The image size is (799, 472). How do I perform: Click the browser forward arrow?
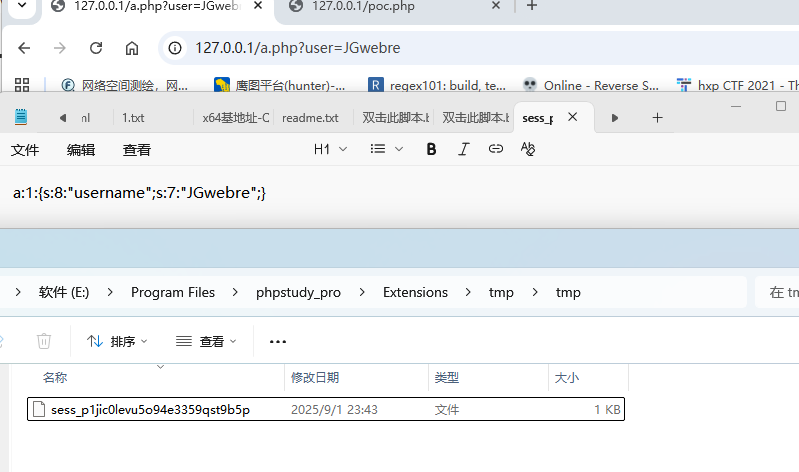pos(60,48)
